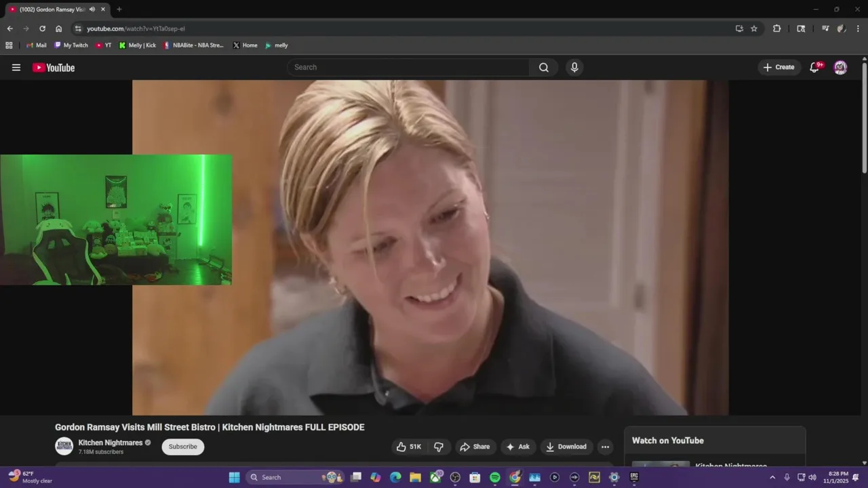Open the install app icon in address bar
Screen dimensions: 868x488
739,28
